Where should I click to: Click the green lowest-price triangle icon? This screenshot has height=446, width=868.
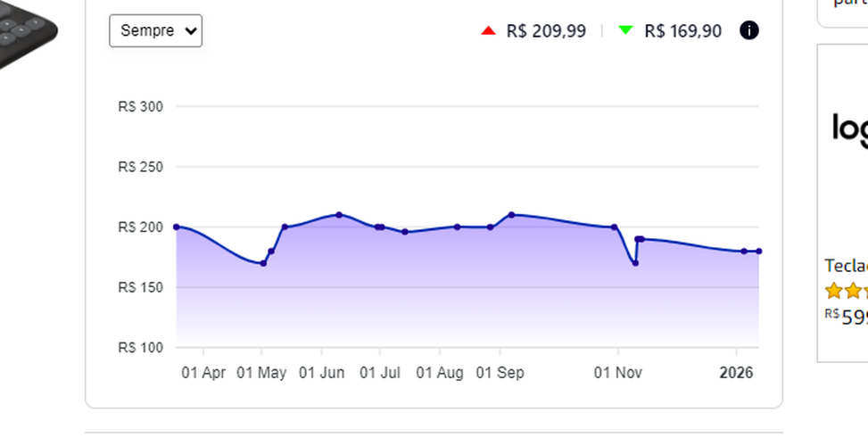(625, 30)
